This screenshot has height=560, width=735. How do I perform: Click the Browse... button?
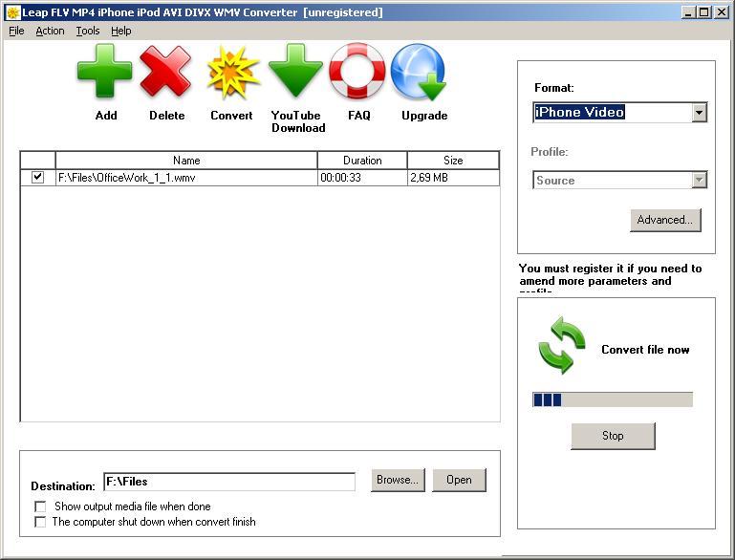pos(398,480)
